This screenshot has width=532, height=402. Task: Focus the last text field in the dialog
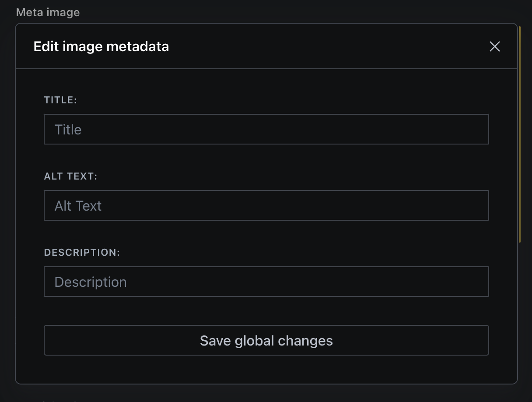(x=266, y=282)
